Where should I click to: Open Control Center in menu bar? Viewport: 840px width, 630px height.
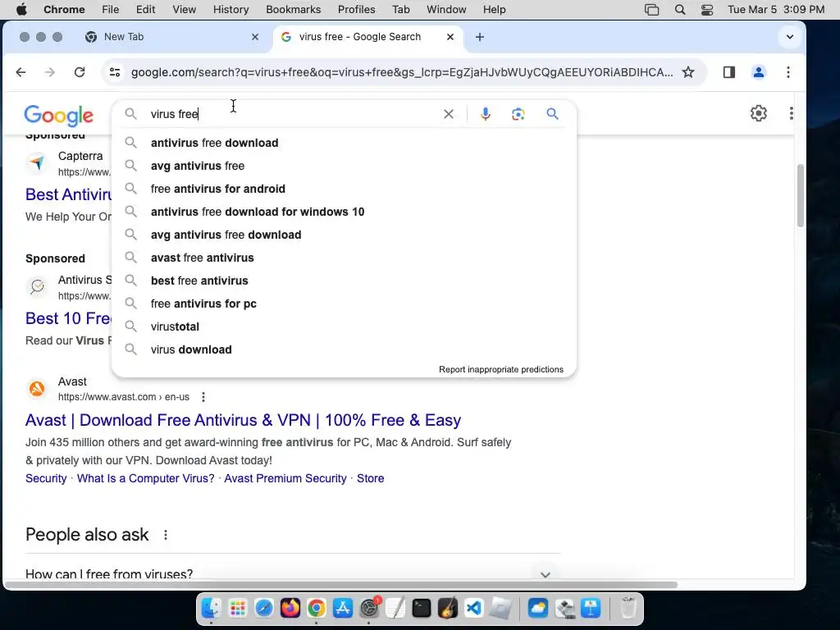pyautogui.click(x=707, y=10)
